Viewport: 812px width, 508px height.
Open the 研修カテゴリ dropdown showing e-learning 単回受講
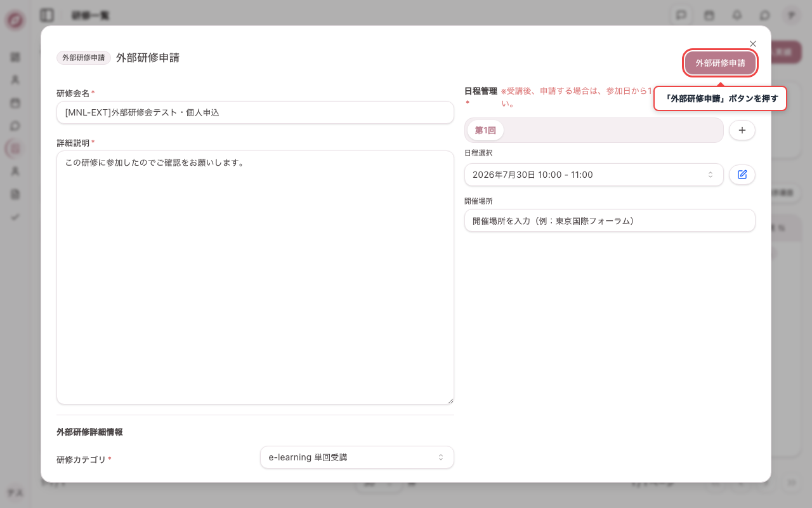coord(357,457)
